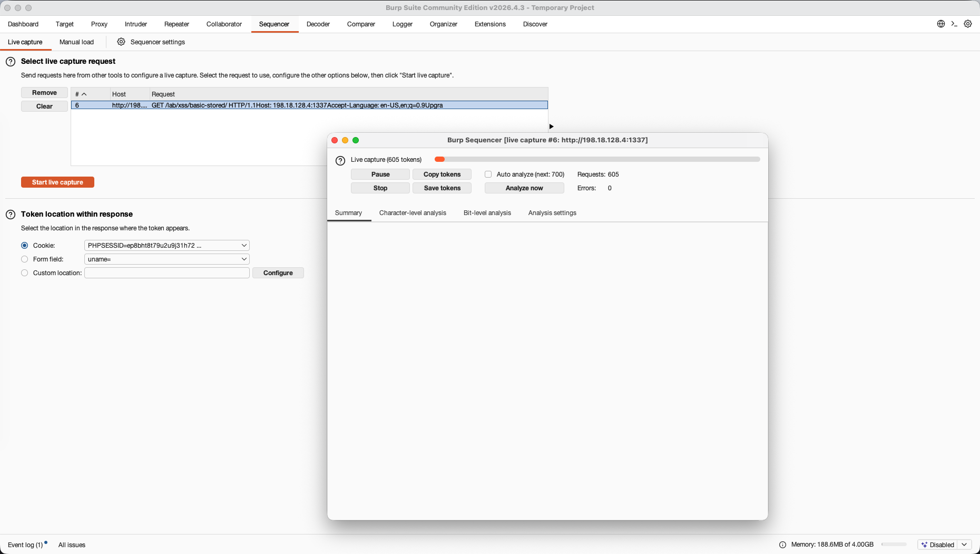Open the Discover tab

(x=535, y=24)
